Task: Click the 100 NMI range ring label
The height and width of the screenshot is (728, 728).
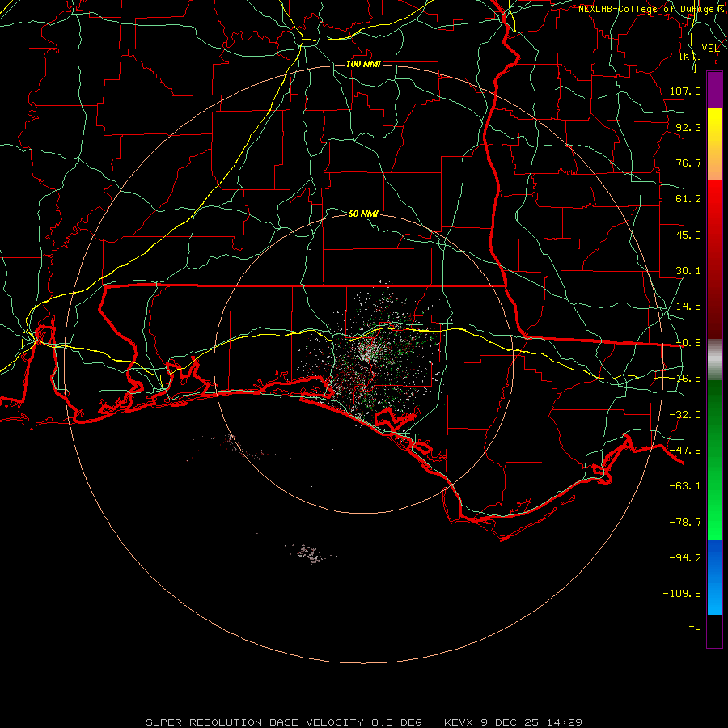Action: pyautogui.click(x=363, y=64)
